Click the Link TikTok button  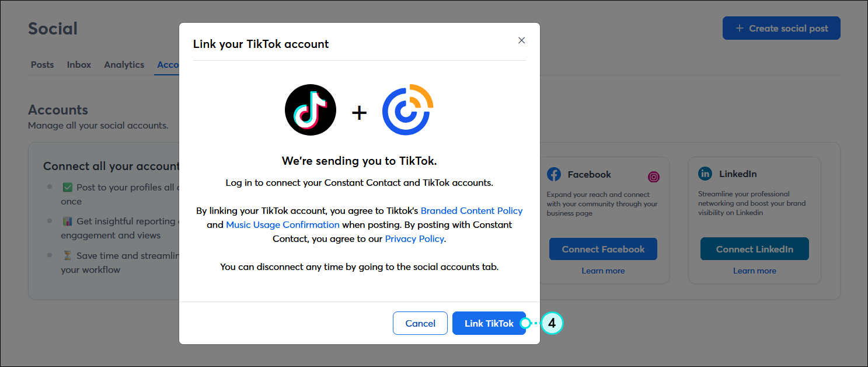tap(489, 323)
